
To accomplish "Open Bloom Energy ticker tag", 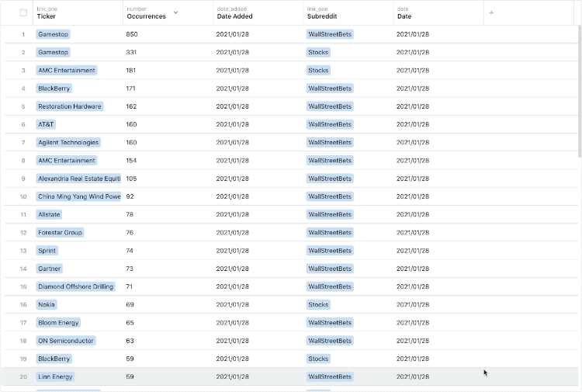I will pos(58,323).
